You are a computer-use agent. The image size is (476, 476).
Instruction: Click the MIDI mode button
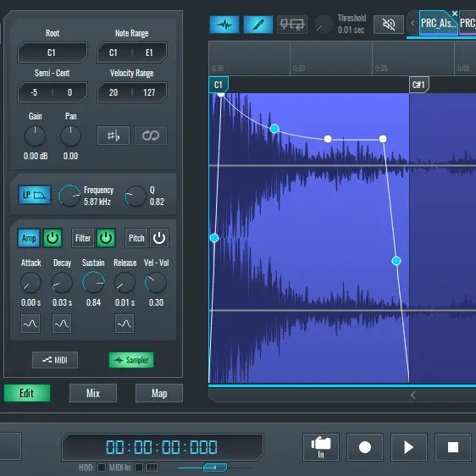pos(55,360)
